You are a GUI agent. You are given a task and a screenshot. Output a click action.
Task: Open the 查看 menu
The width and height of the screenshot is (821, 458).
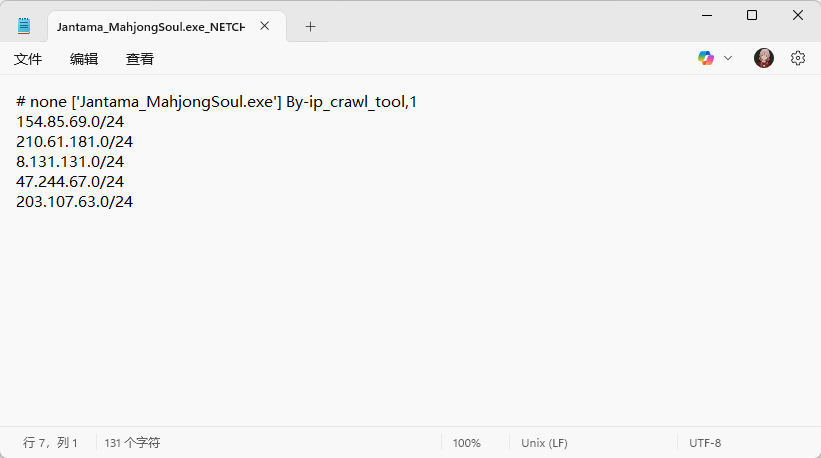[140, 59]
